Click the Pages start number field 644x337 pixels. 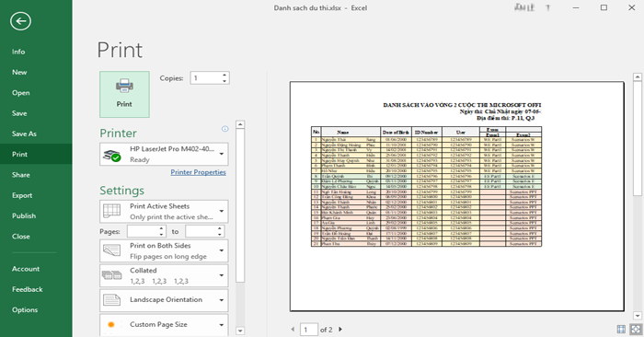coord(143,231)
